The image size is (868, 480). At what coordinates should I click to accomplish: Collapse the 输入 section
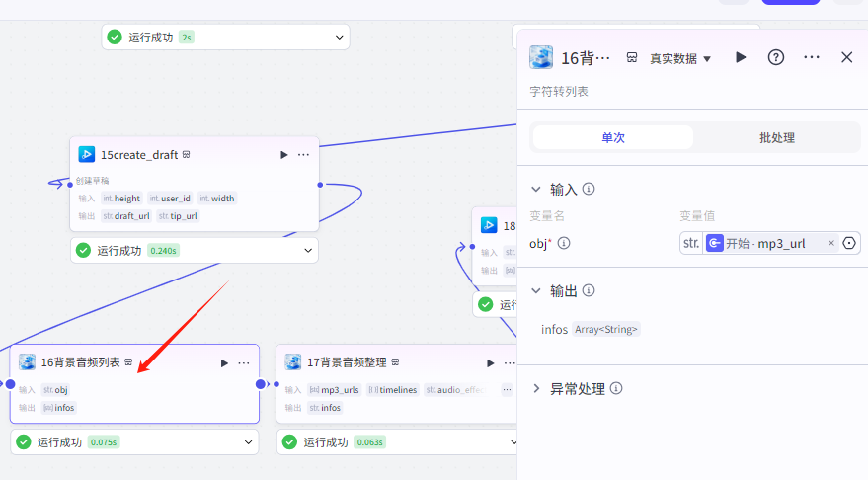pos(536,190)
